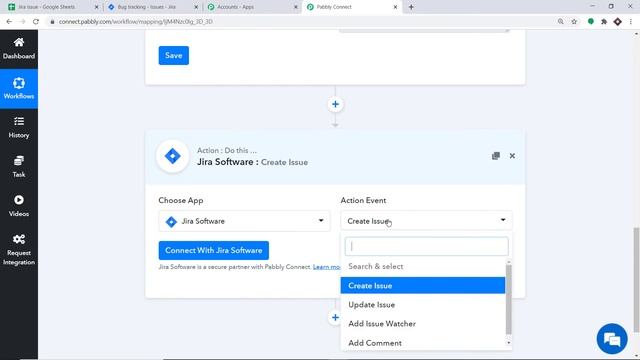
Task: Close the Pabbly Connect browser tab
Action: 395,7
